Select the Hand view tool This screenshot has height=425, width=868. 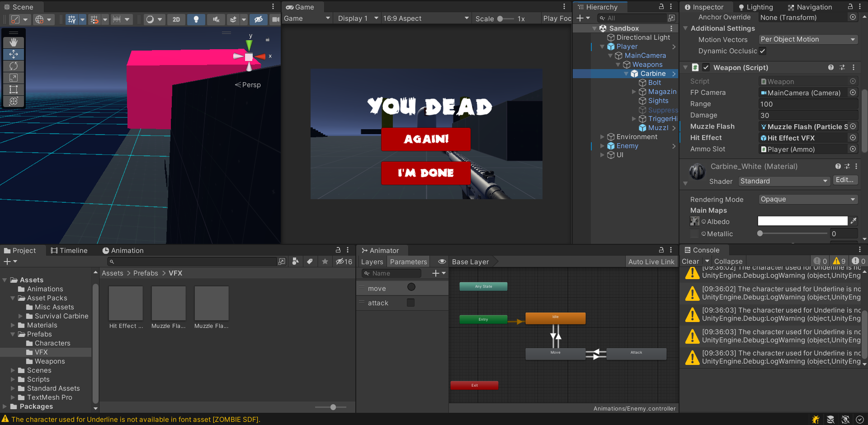click(x=14, y=42)
